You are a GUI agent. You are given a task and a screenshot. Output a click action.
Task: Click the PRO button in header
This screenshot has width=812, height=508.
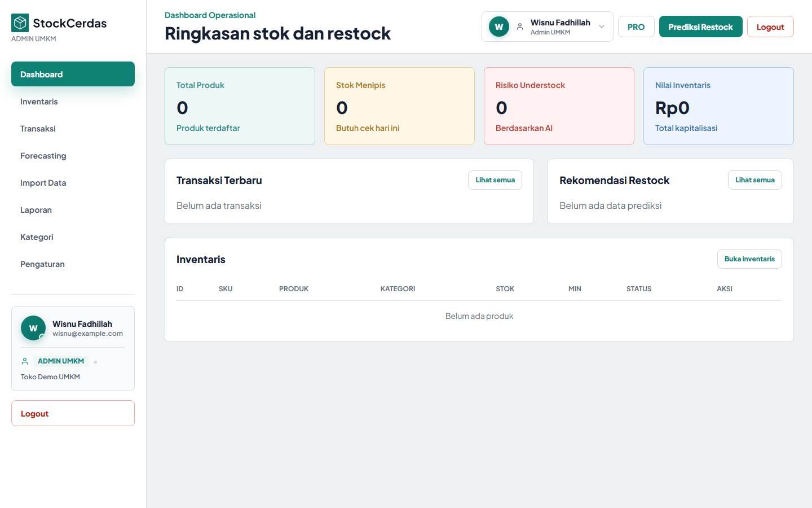click(636, 27)
